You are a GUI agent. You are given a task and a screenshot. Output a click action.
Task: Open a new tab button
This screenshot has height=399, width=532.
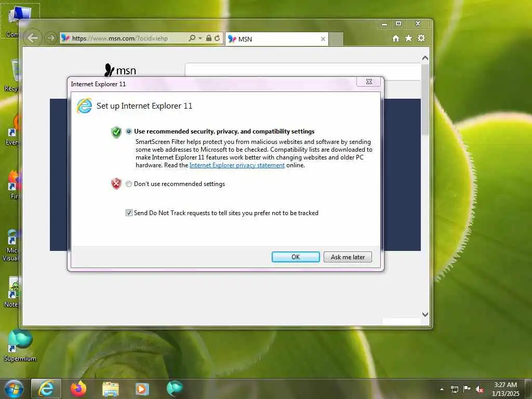[336, 39]
